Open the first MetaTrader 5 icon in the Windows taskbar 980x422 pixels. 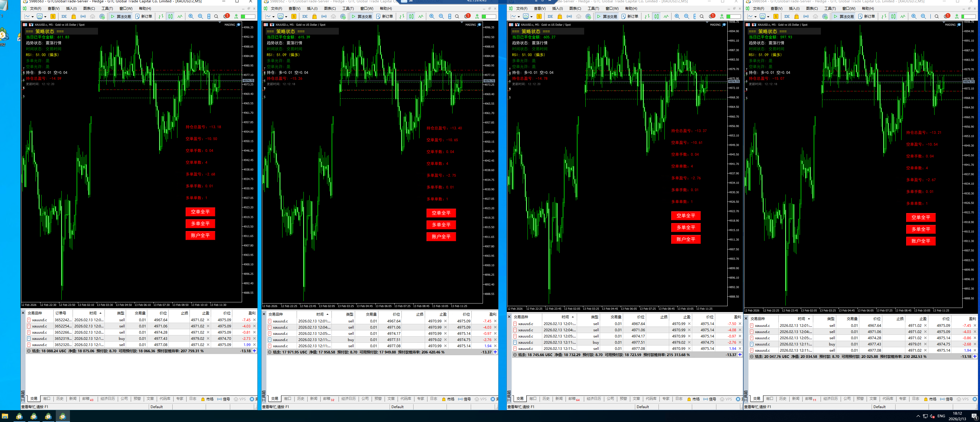(x=19, y=416)
